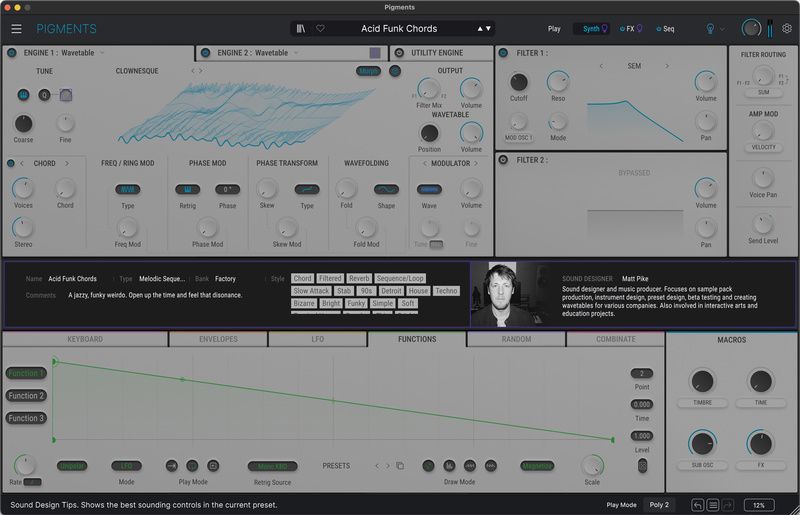The height and width of the screenshot is (515, 800).
Task: Open the Magnetize dropdown
Action: [537, 465]
